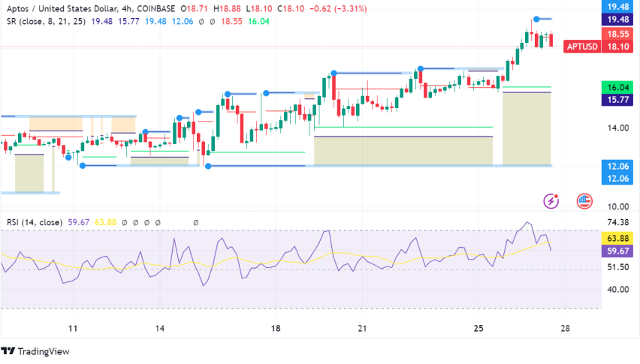The height and width of the screenshot is (364, 640).
Task: Click the APTUSD price label
Action: point(582,47)
